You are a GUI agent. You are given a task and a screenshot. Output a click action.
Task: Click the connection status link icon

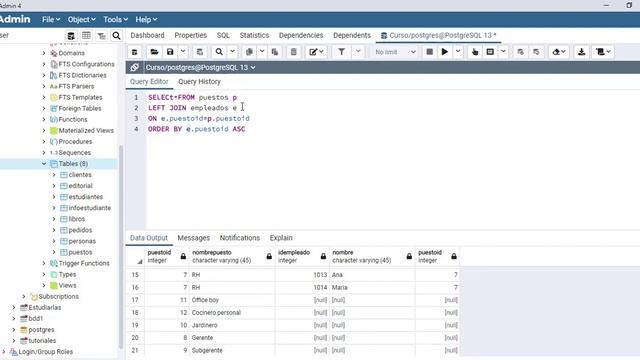click(134, 67)
